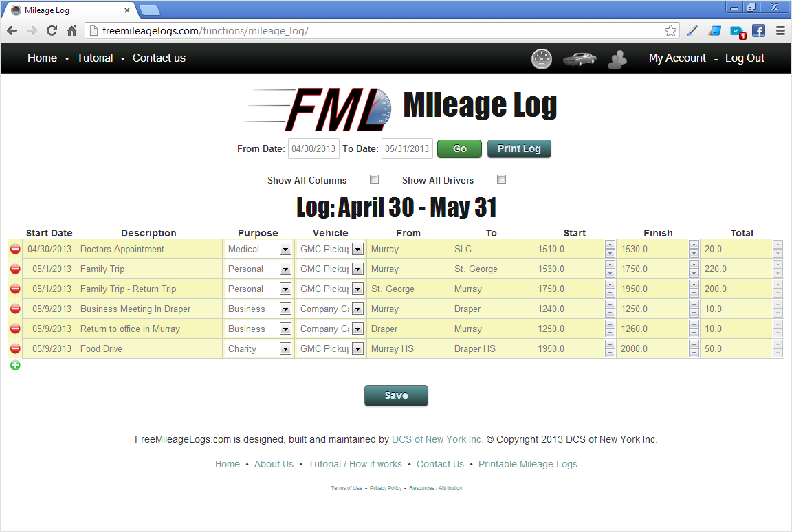Delete the Doctors Appointment row

pos(15,249)
